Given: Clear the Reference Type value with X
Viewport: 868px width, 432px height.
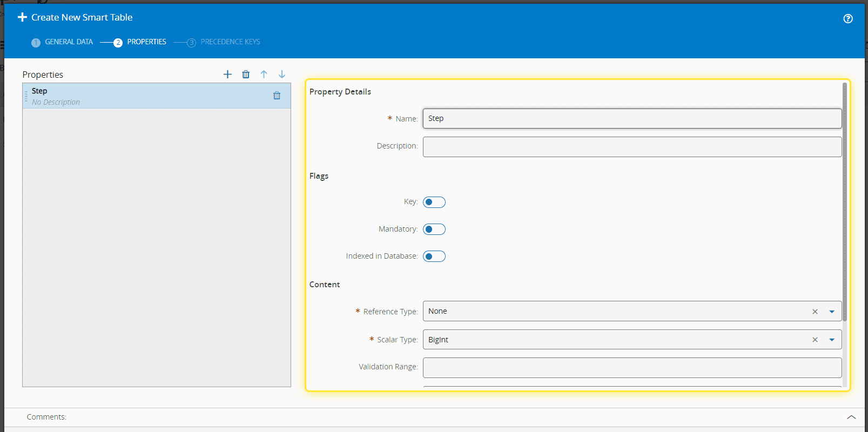Looking at the screenshot, I should (x=815, y=312).
